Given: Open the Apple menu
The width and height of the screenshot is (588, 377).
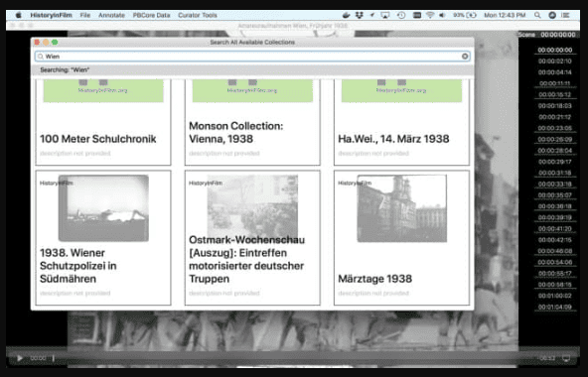Looking at the screenshot, I should tap(18, 15).
